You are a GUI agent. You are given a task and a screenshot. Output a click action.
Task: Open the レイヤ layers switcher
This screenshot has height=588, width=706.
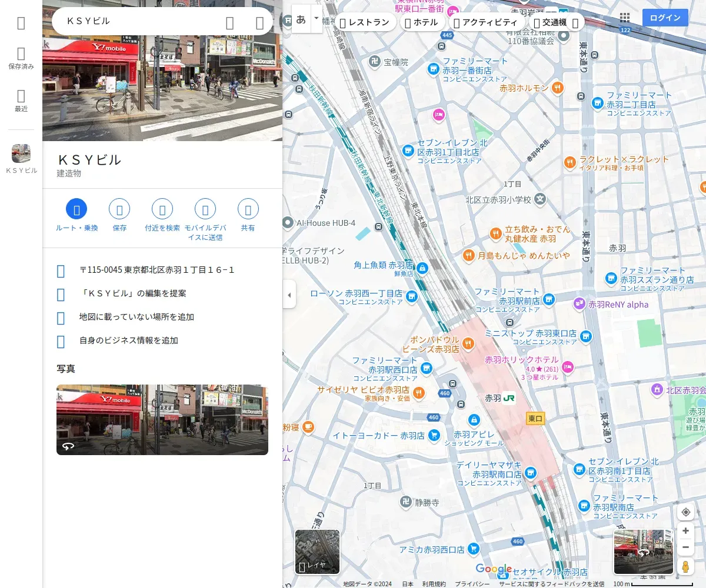[x=317, y=552]
